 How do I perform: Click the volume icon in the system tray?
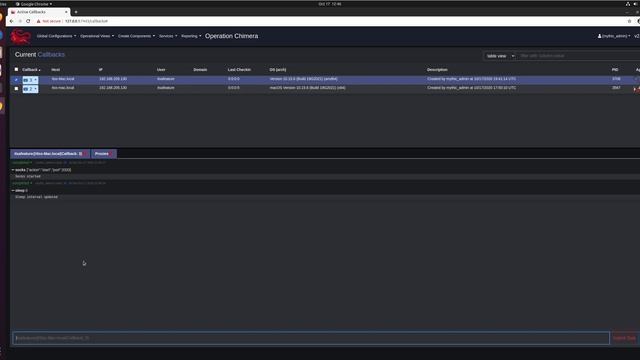pyautogui.click(x=636, y=4)
